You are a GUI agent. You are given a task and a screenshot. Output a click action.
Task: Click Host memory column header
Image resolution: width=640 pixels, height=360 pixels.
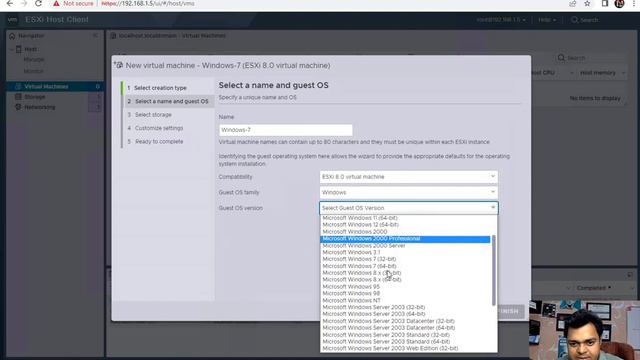[x=598, y=73]
